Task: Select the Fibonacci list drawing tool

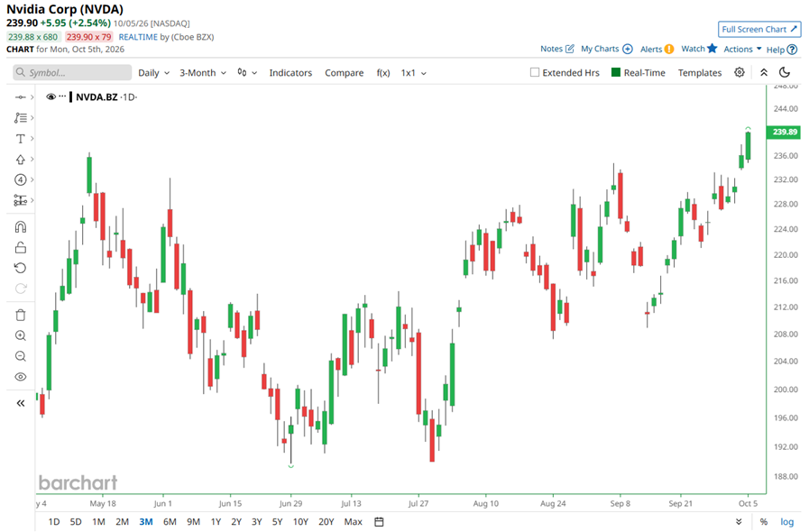Action: (x=20, y=117)
